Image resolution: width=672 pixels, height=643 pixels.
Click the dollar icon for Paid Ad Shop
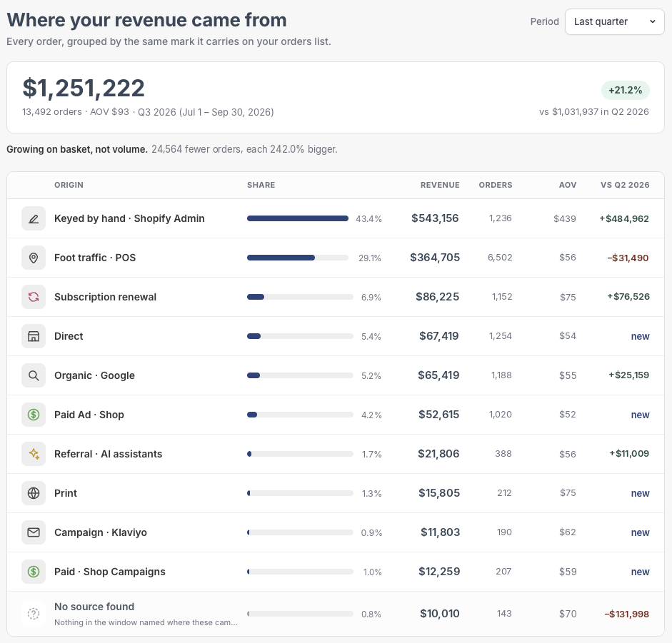click(x=34, y=415)
